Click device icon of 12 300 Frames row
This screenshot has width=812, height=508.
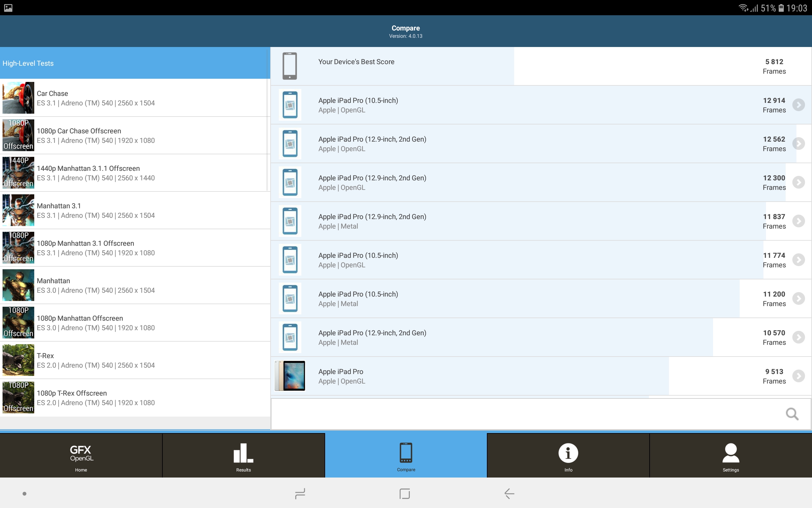[x=290, y=182]
